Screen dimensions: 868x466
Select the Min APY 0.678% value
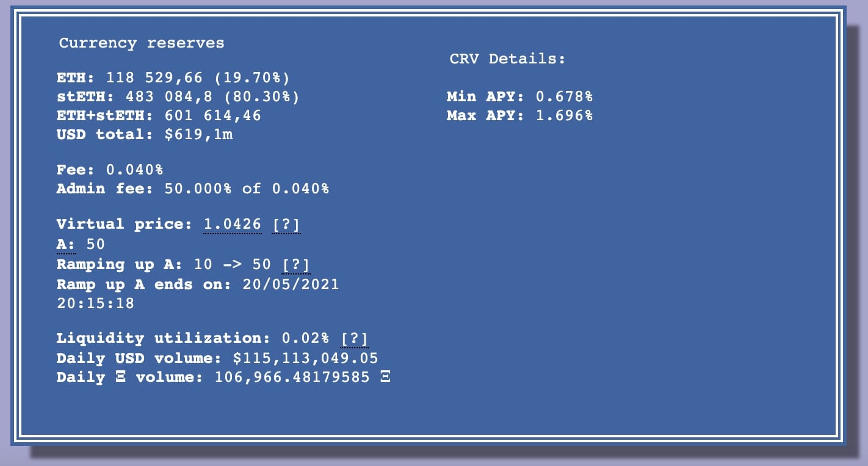(564, 96)
